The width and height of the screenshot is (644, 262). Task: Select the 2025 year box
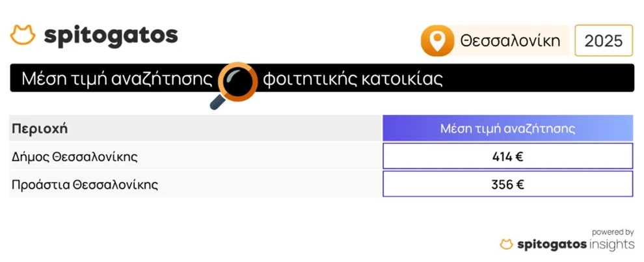[x=604, y=41]
